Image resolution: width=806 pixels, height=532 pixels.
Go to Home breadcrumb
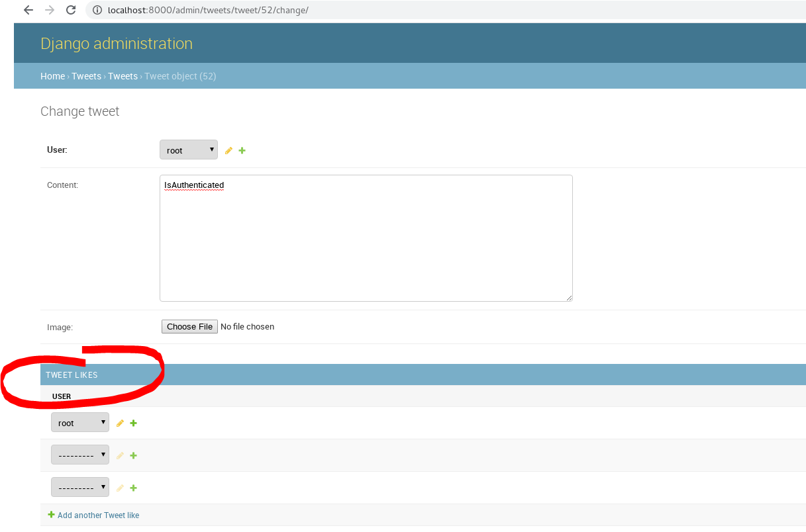(x=52, y=76)
